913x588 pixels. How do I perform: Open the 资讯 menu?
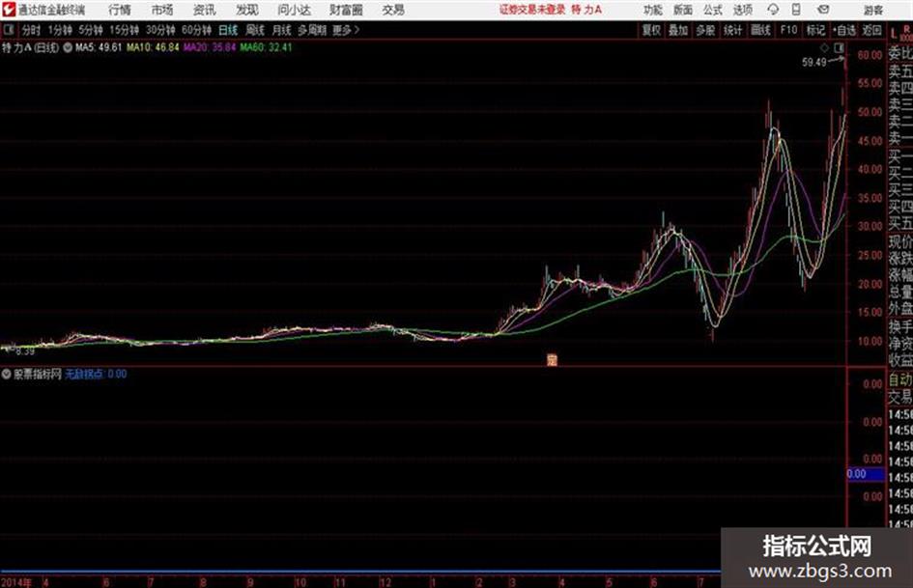click(205, 10)
